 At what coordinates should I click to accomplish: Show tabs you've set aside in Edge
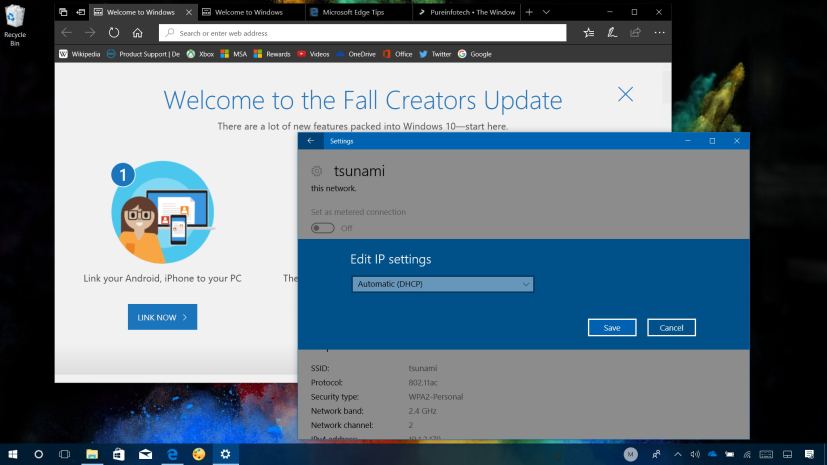pyautogui.click(x=63, y=12)
